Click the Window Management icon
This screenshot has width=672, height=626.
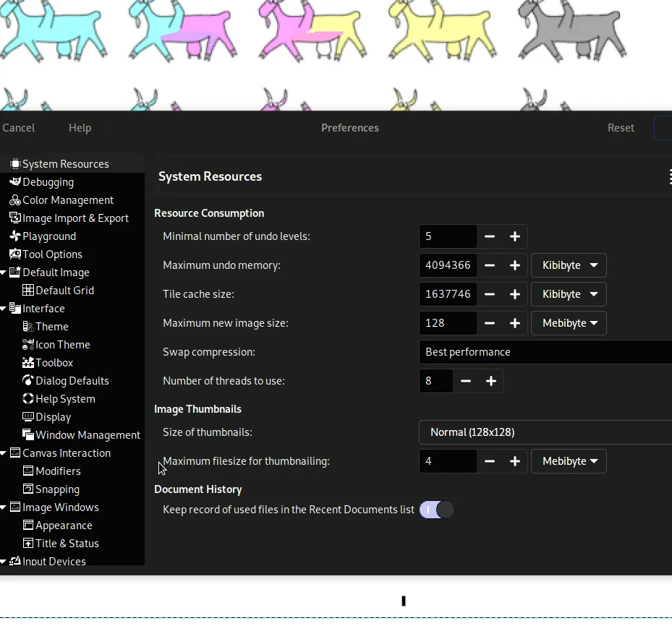[27, 435]
